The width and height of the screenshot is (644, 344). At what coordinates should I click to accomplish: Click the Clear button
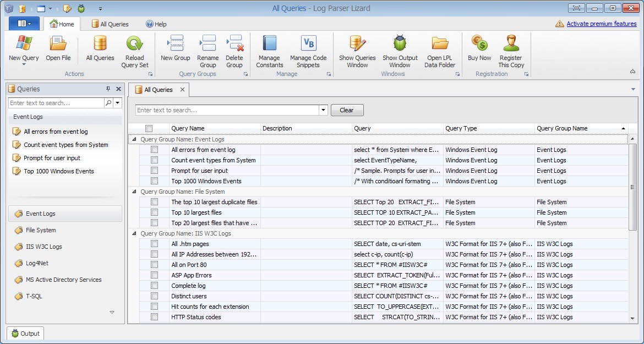point(347,110)
